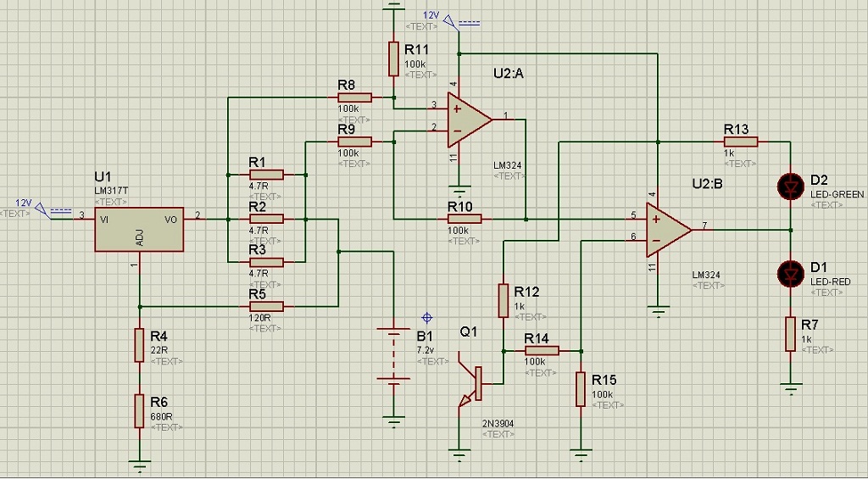Click the 100k value under R14

coord(535,362)
